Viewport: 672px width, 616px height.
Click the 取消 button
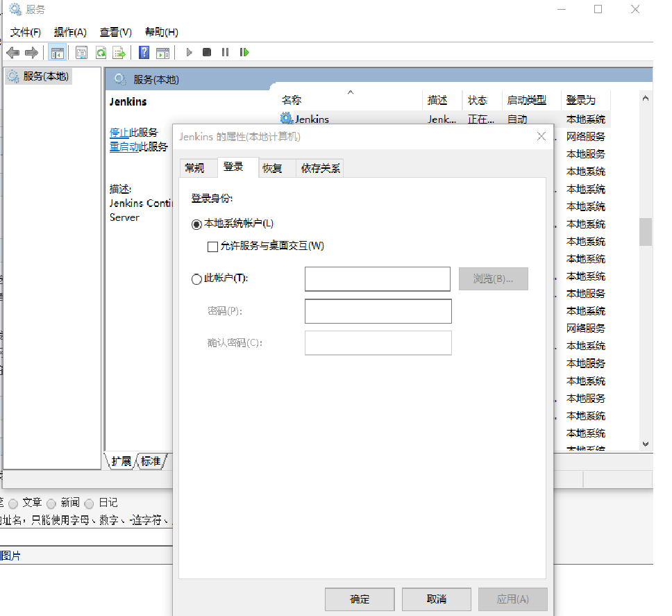coord(436,599)
